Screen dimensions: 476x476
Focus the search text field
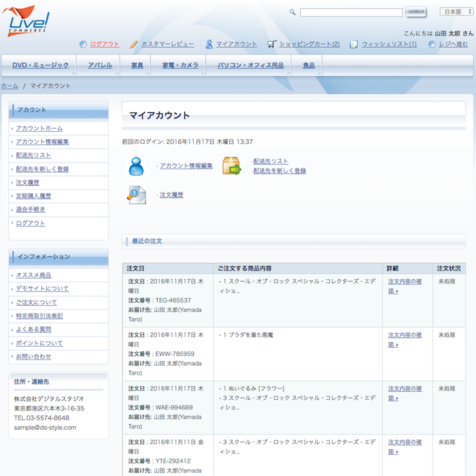tap(351, 12)
